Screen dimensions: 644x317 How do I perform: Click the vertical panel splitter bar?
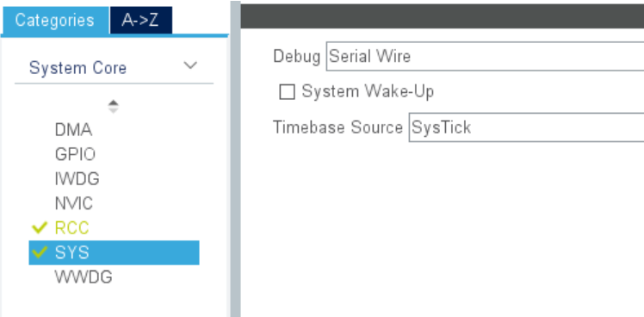(x=235, y=158)
